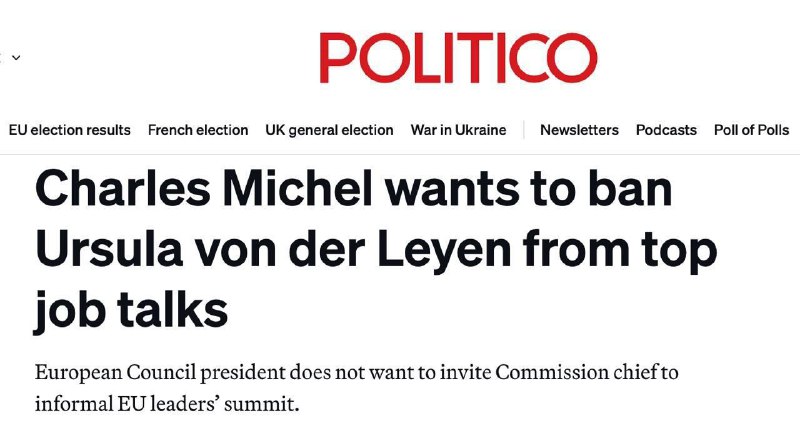Open the EU election results section

pos(70,130)
